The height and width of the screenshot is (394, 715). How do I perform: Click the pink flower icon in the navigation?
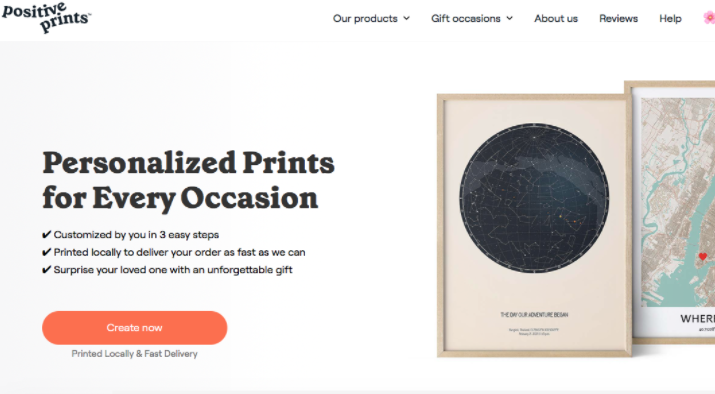(710, 18)
